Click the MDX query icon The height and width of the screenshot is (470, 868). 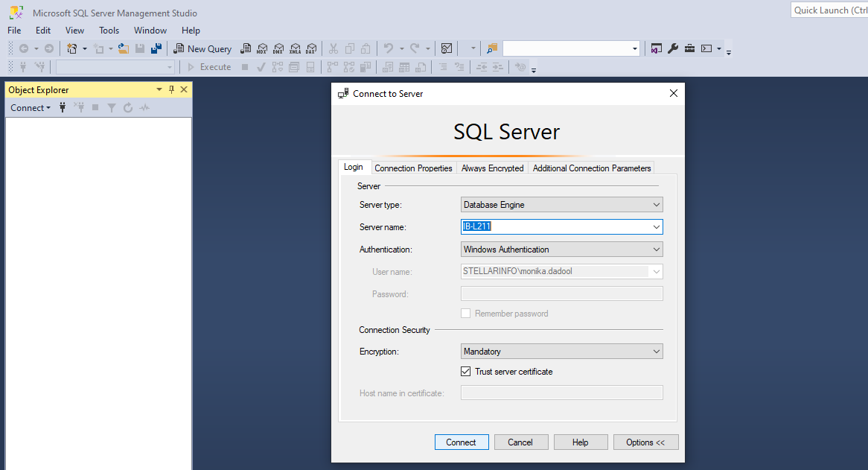(x=262, y=48)
